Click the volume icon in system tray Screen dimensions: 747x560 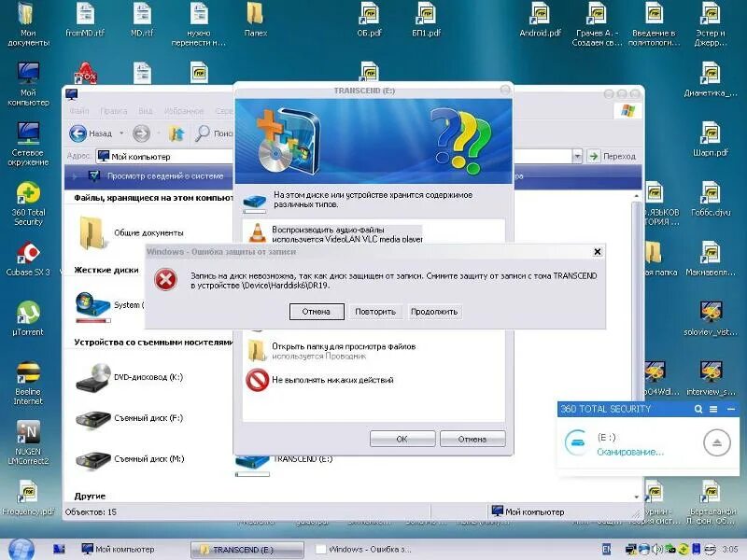657,549
